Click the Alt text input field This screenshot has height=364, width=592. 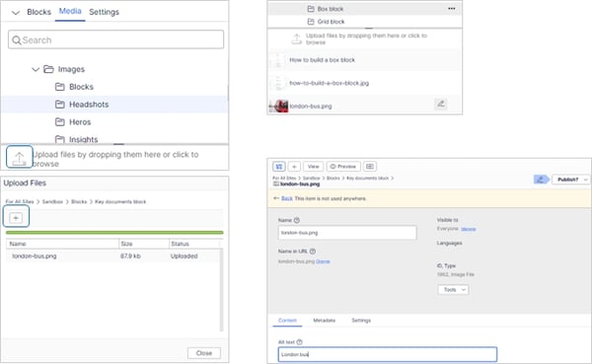click(388, 354)
